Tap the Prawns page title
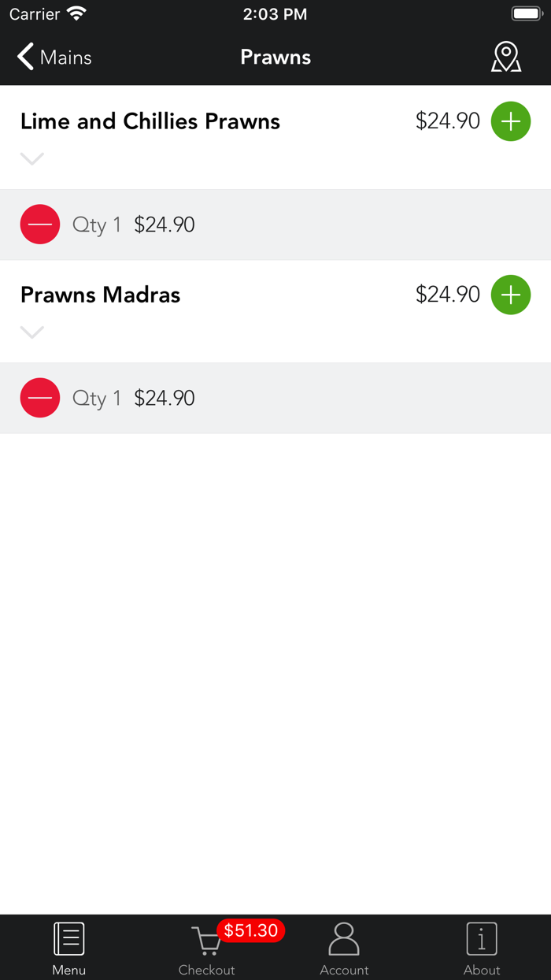551x980 pixels. 275,58
